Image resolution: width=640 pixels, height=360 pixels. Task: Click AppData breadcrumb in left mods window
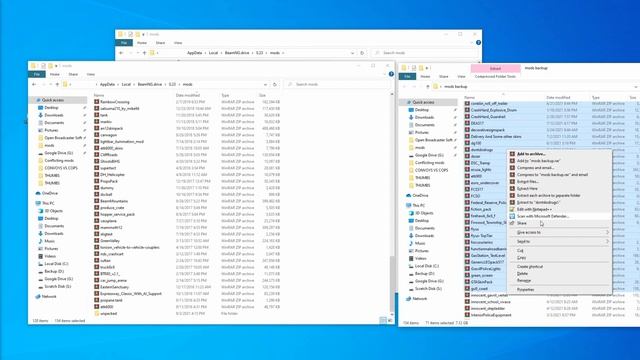107,84
